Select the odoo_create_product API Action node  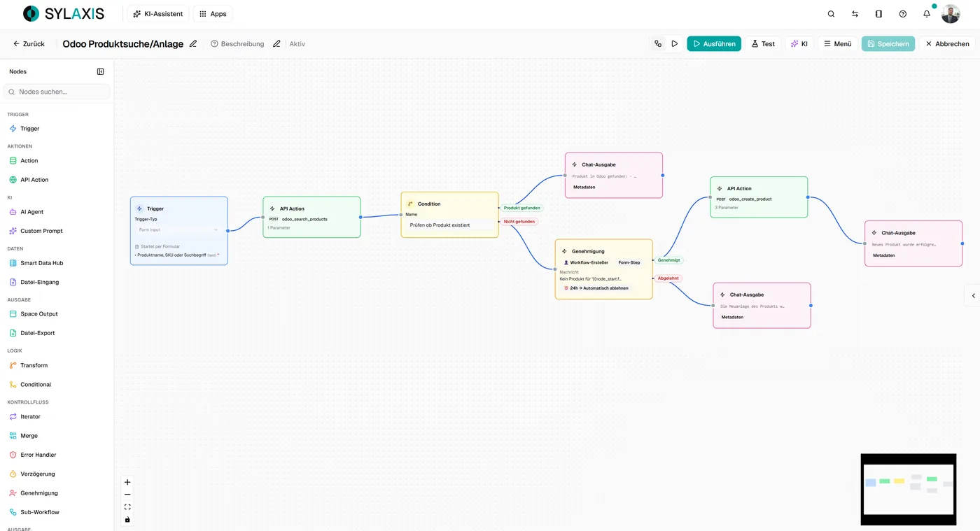tap(759, 197)
